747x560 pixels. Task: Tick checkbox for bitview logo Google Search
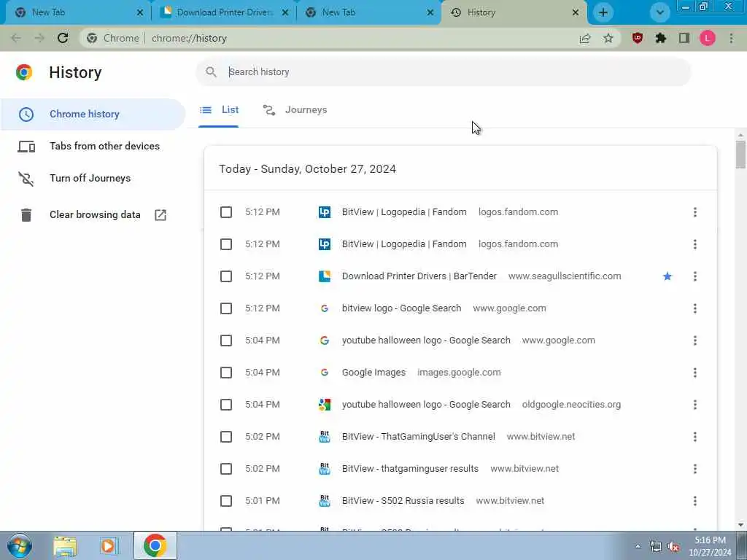pos(226,308)
